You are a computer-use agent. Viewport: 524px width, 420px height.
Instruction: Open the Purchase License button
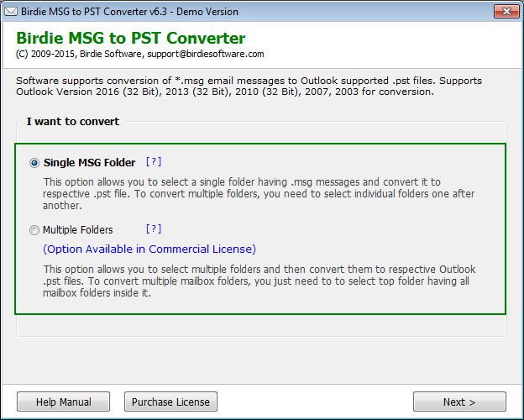click(170, 402)
